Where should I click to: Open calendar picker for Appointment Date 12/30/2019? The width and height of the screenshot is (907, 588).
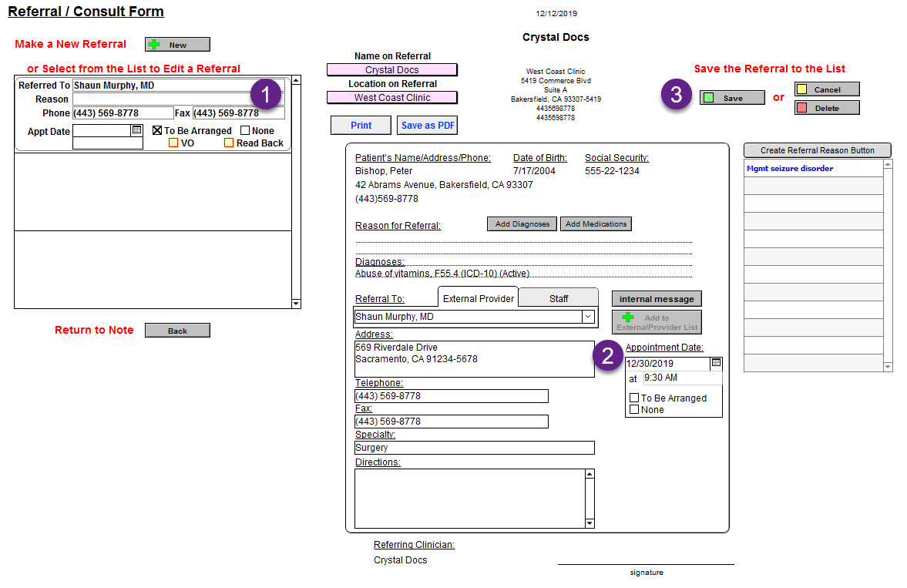pyautogui.click(x=716, y=363)
